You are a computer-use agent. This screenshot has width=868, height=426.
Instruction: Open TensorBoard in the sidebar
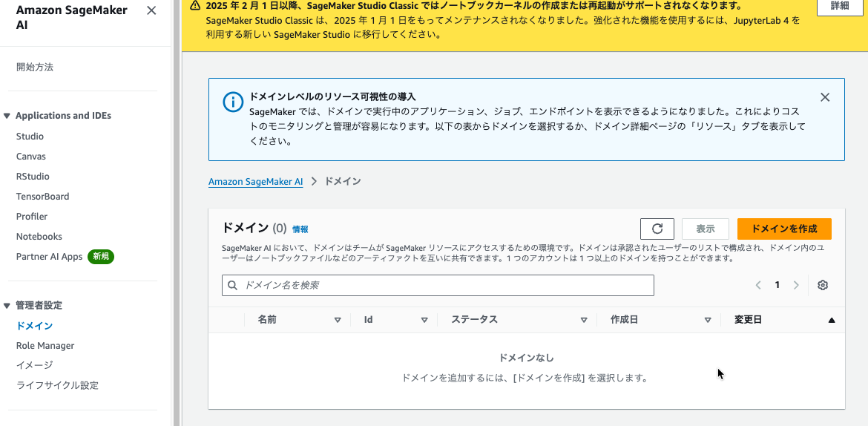tap(42, 196)
